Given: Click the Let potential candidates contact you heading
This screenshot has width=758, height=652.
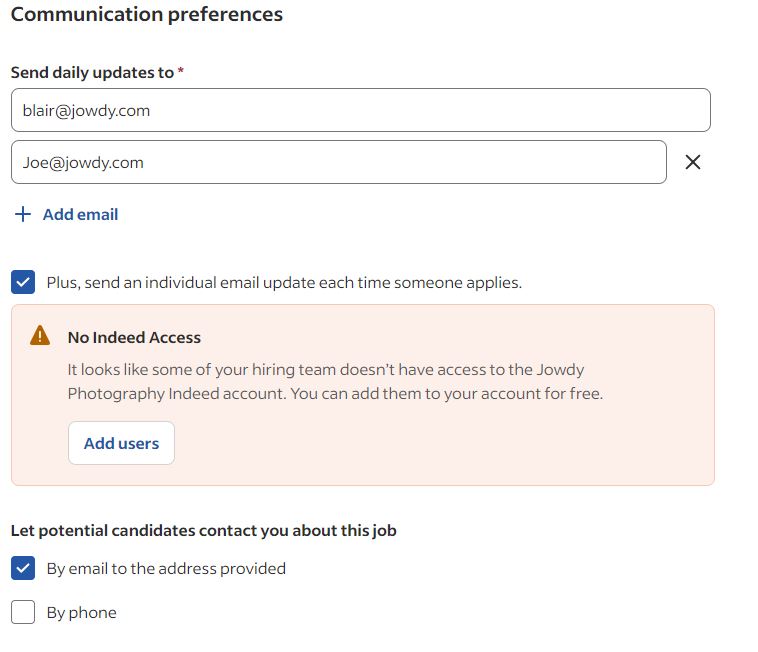Looking at the screenshot, I should click(x=203, y=530).
